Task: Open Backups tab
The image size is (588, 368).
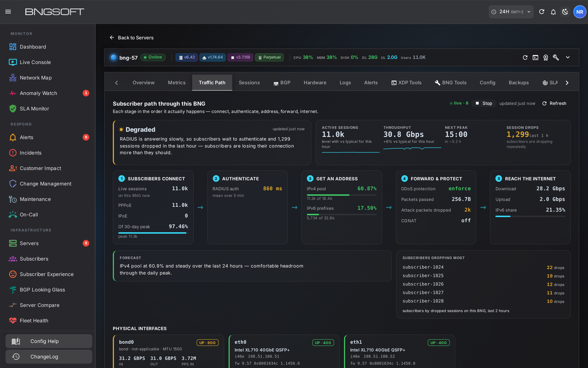Action: 519,83
